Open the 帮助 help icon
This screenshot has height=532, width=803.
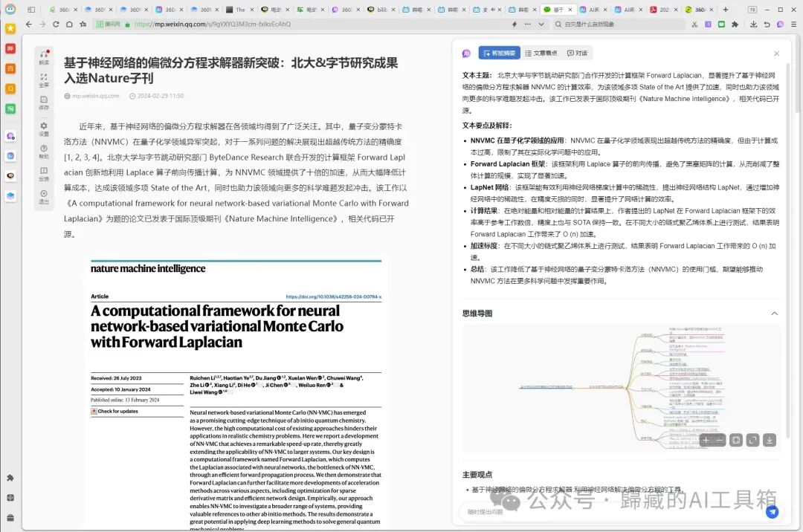(44, 151)
